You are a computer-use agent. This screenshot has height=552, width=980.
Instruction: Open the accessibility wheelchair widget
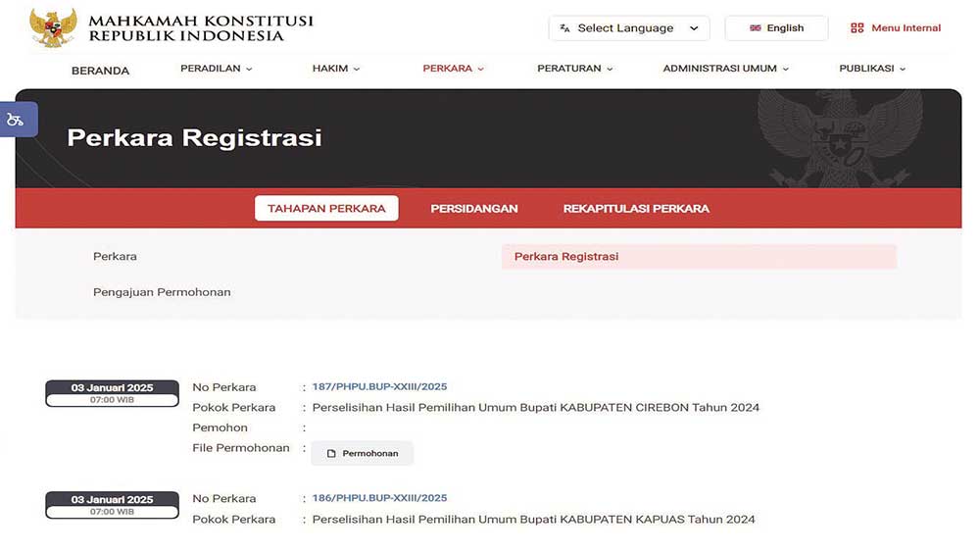(x=16, y=120)
